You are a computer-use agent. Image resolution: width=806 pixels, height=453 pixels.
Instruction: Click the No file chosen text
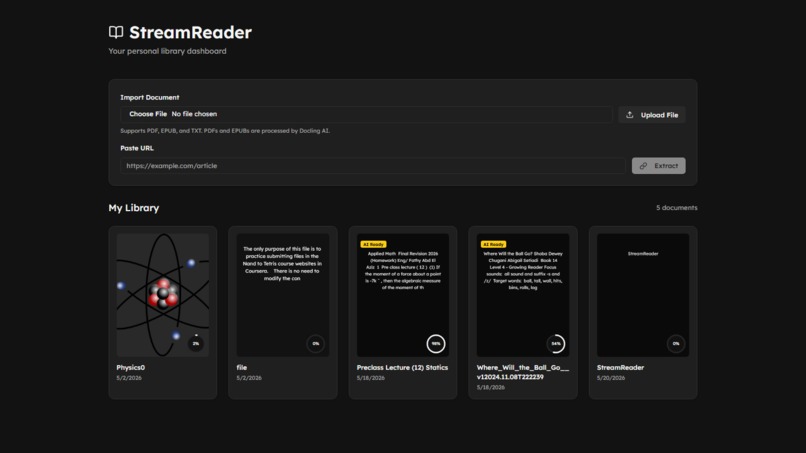194,114
